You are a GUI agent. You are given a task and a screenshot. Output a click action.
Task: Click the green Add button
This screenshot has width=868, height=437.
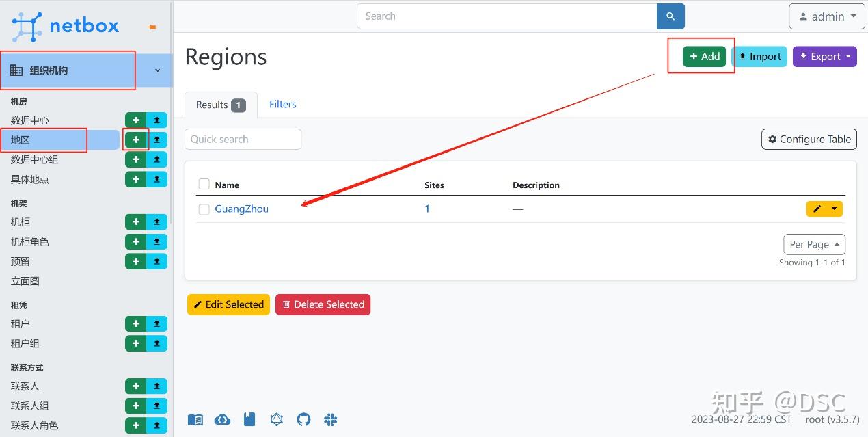point(704,57)
